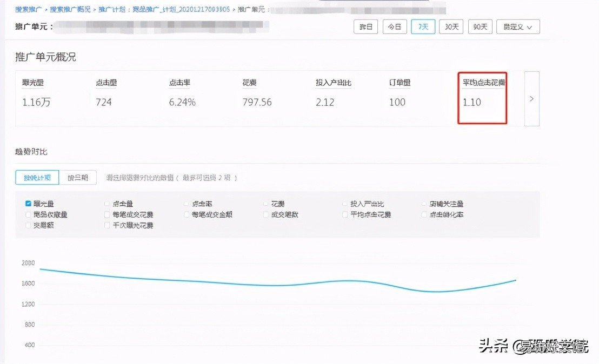Click the 点击率 metric header in overview
Viewport: 599px width, 364px height.
[179, 83]
